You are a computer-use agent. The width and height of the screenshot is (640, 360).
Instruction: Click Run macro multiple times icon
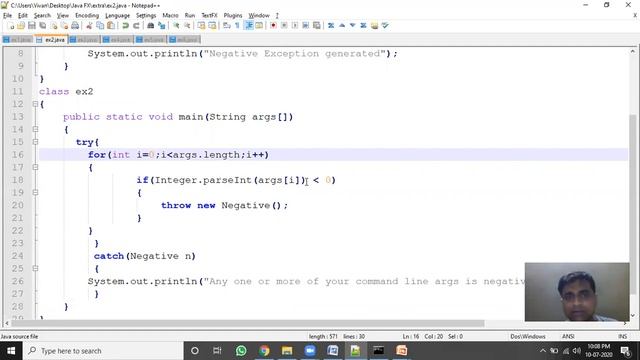pos(305,26)
